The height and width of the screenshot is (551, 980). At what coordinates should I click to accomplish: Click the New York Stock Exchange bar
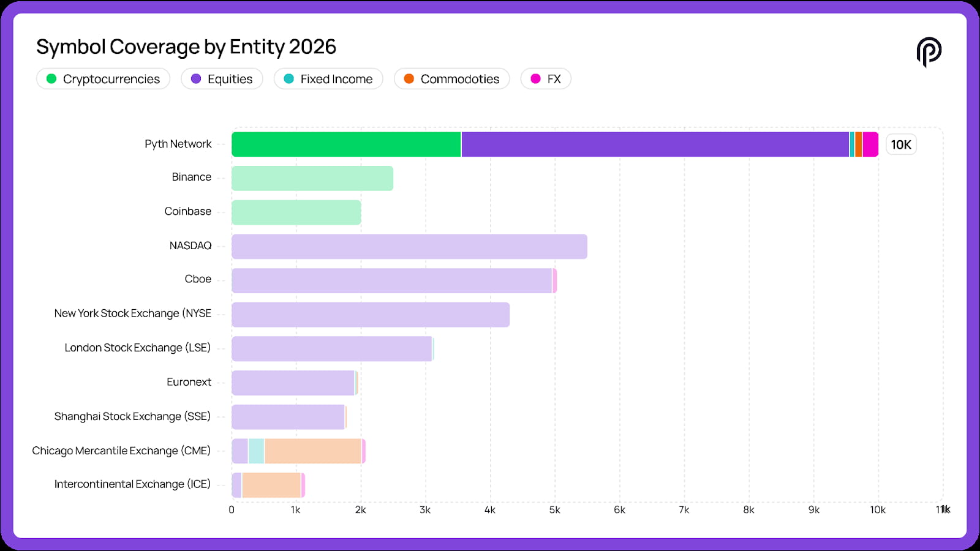(x=371, y=315)
